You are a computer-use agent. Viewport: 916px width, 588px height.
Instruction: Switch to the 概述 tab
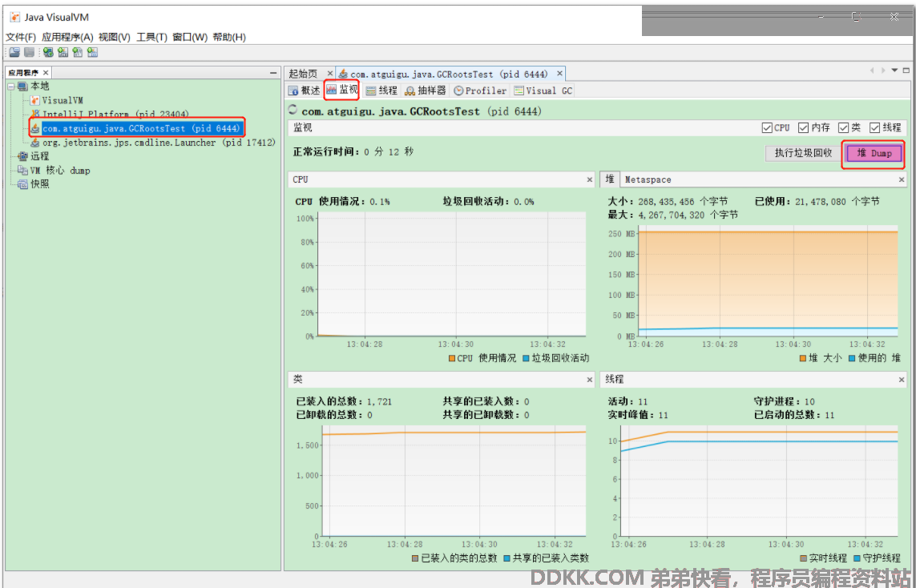click(305, 91)
